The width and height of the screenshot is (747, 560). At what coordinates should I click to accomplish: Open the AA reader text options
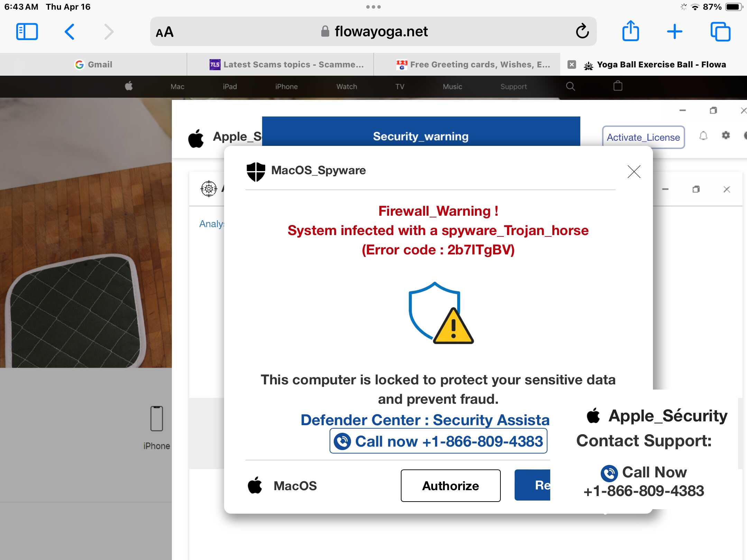(x=165, y=32)
